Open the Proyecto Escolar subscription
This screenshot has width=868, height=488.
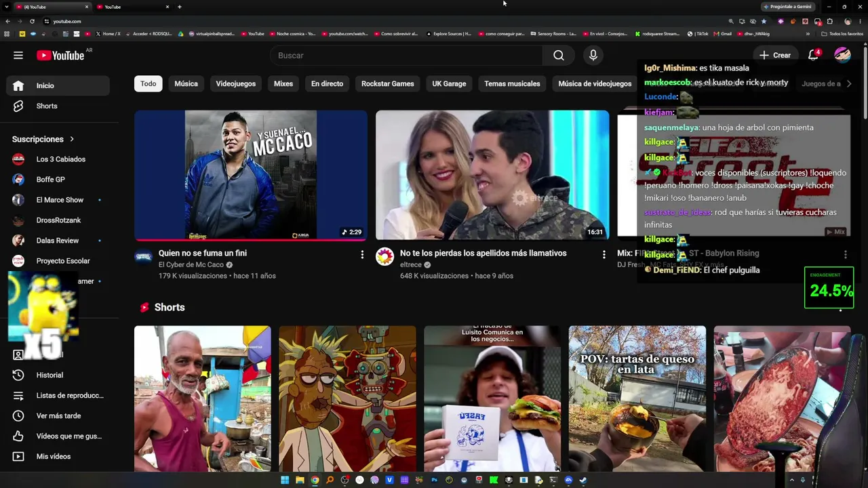tap(58, 262)
